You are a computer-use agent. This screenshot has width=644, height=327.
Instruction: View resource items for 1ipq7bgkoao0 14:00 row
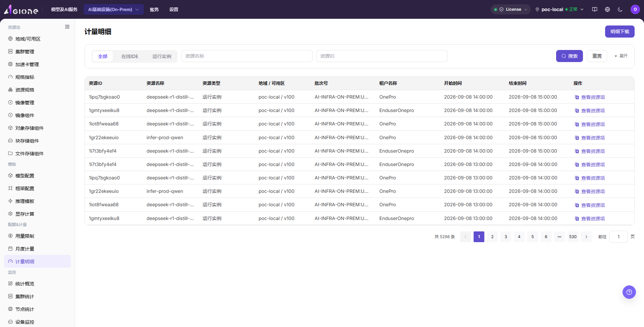pyautogui.click(x=590, y=97)
